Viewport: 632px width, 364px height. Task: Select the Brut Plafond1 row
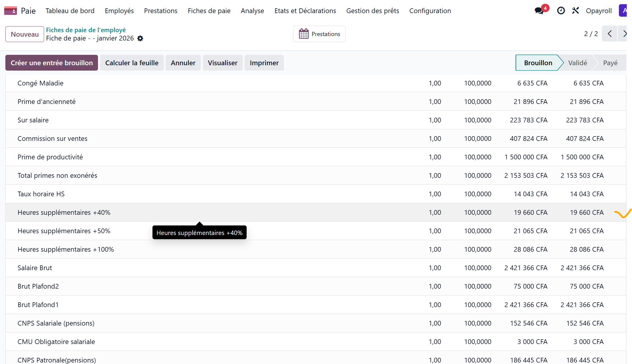click(316, 305)
